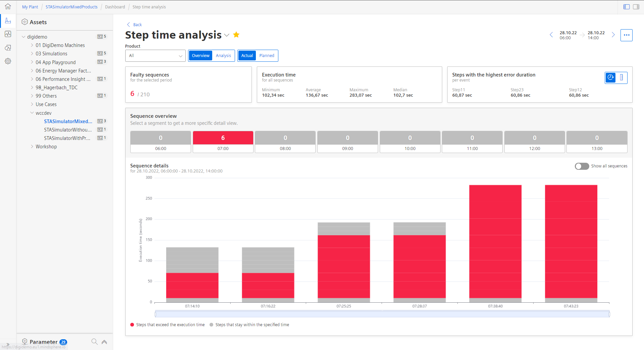Select the 07:00 faulty sequence segment
644x350 pixels.
(223, 141)
